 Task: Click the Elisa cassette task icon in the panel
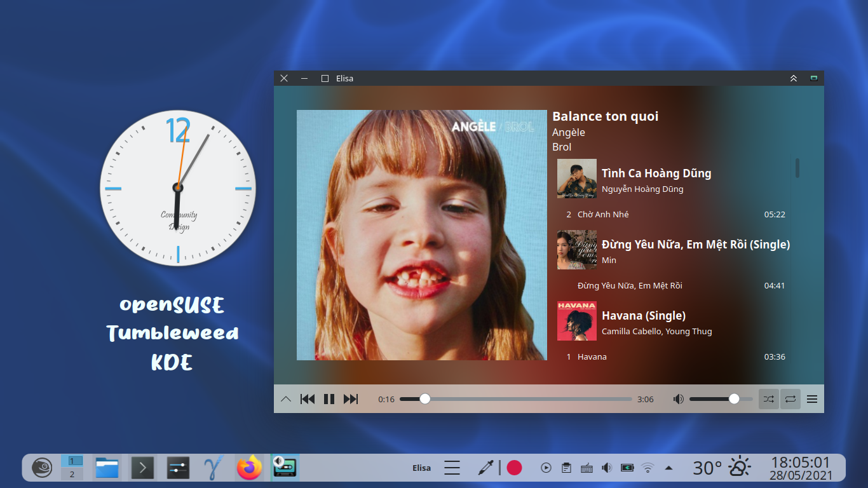click(x=285, y=468)
